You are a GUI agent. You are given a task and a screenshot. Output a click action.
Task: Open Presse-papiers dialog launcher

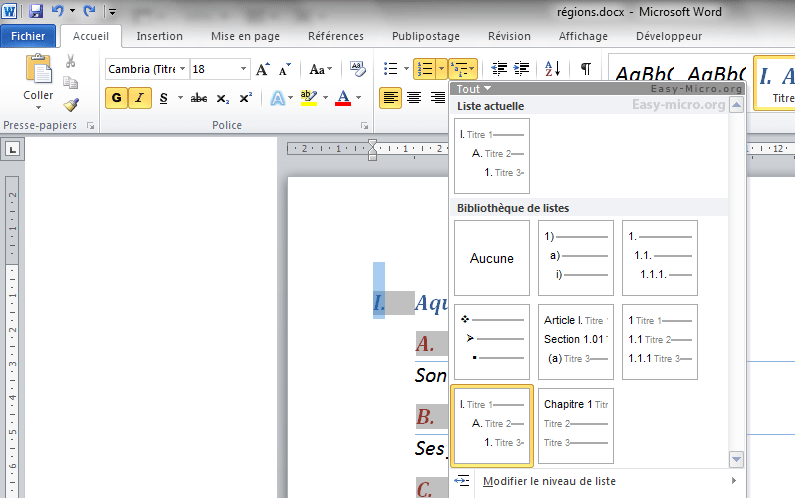(x=91, y=125)
